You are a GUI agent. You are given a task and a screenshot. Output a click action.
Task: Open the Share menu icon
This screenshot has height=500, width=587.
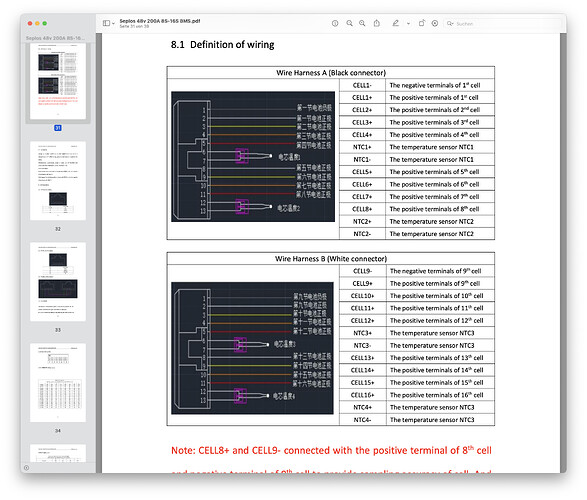[x=377, y=23]
